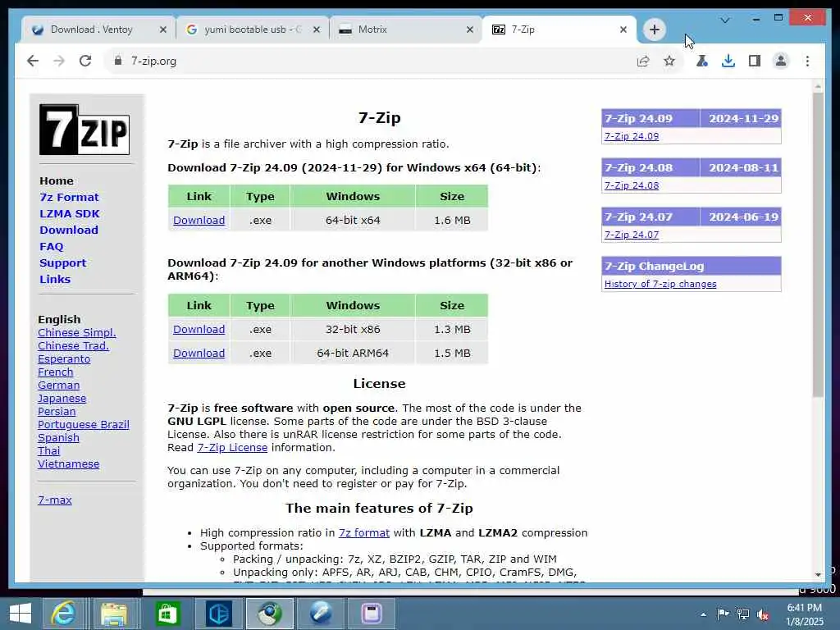Go back using the browser back arrow
This screenshot has width=840, height=630.
(x=33, y=61)
